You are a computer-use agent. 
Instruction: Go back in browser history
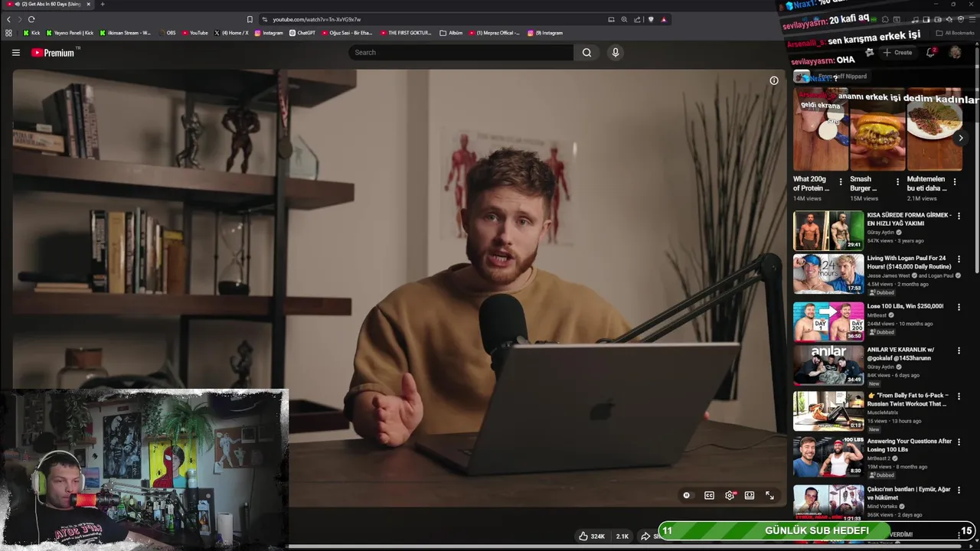(8, 19)
